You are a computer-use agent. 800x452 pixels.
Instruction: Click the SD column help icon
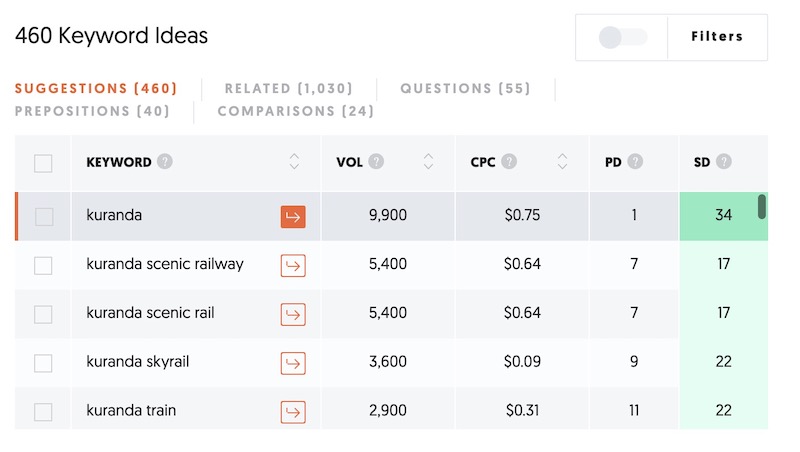point(723,162)
